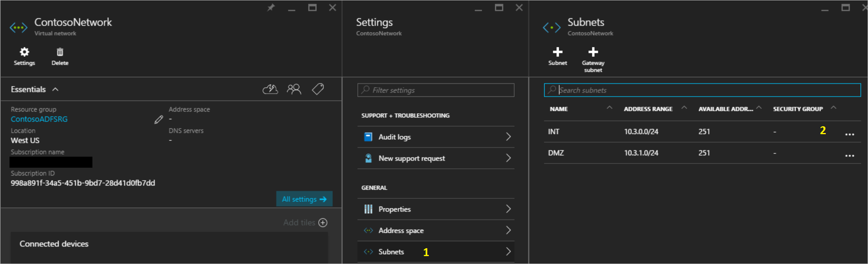Pin the ContosoNetwork blade
This screenshot has width=868, height=264.
271,7
